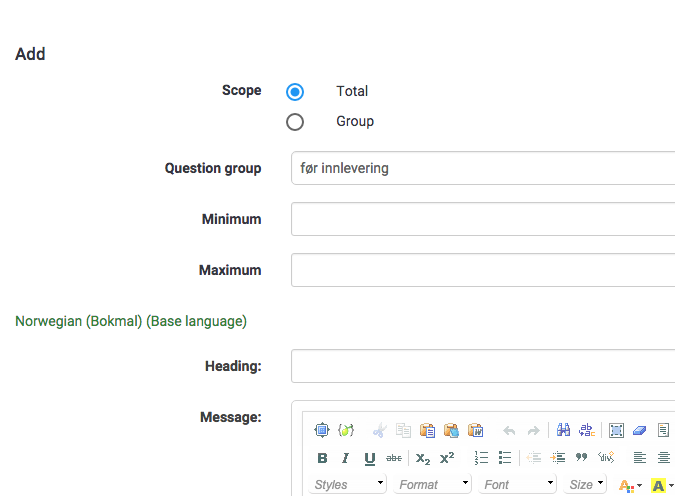The width and height of the screenshot is (675, 496).
Task: Open the Styles dropdown
Action: pyautogui.click(x=346, y=484)
